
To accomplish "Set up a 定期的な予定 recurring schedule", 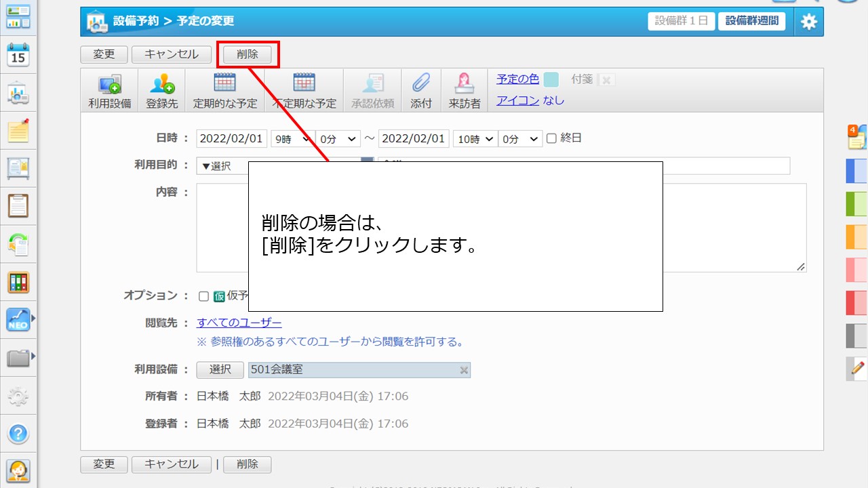I will point(225,90).
